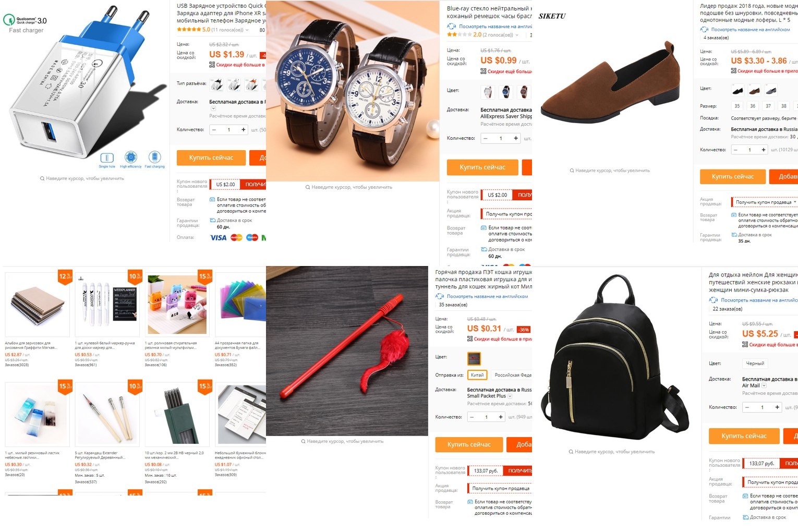Select shoe size 36
This screenshot has height=532, width=798.
tap(753, 106)
